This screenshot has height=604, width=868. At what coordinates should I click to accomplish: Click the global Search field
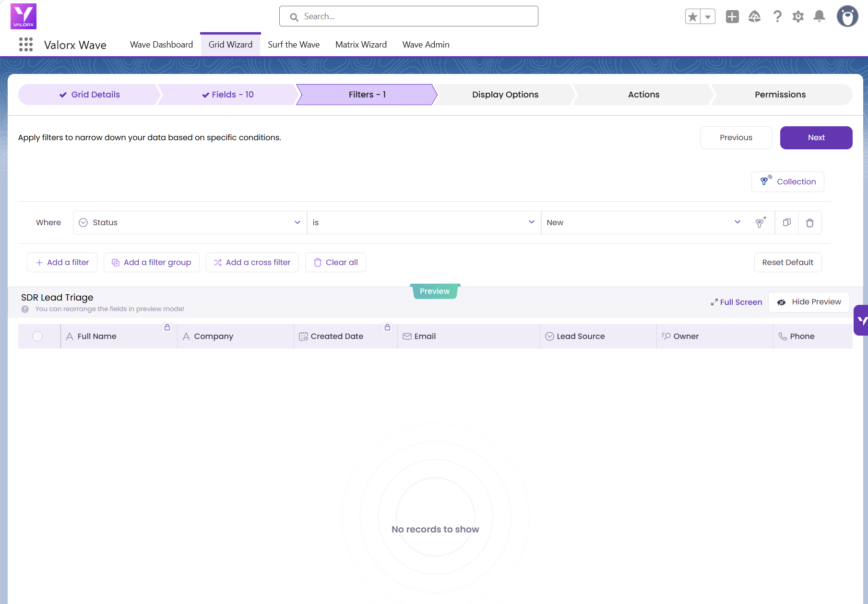point(409,16)
